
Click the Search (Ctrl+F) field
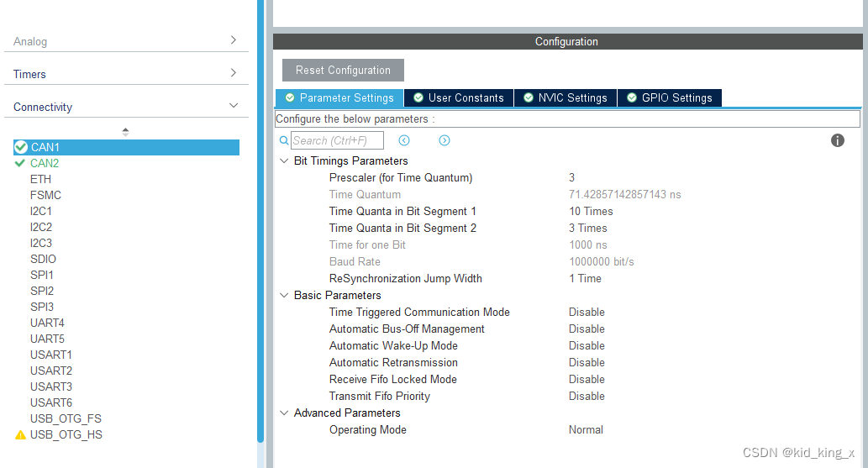(337, 140)
